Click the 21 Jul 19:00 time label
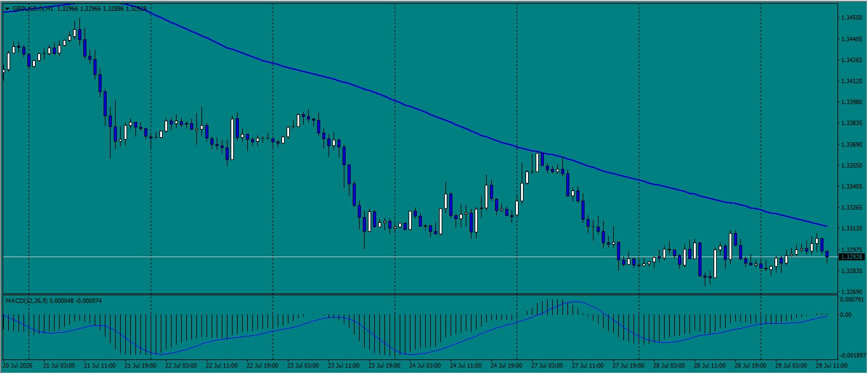Viewport: 868px width, 374px height. pos(139,366)
